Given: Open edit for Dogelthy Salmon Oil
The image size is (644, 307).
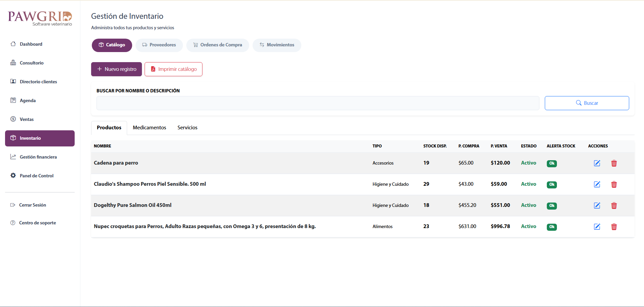Looking at the screenshot, I should pos(597,206).
